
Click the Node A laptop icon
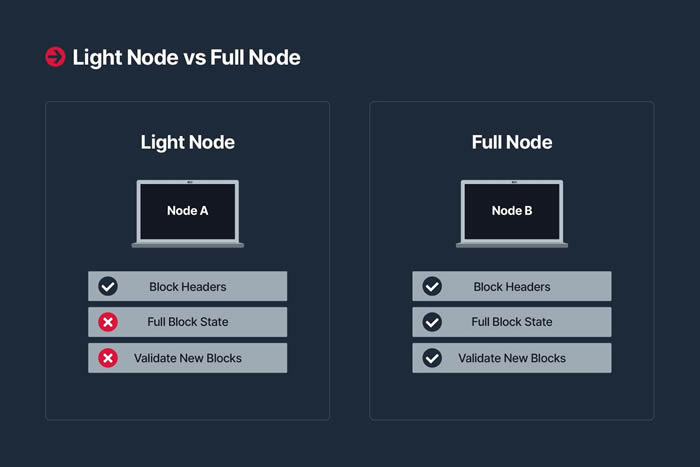click(x=188, y=213)
